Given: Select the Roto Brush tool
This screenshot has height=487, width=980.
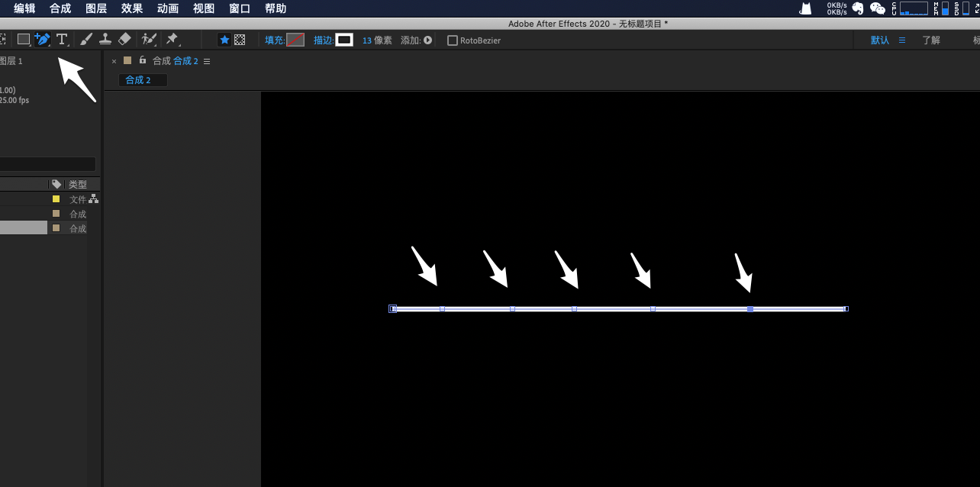Looking at the screenshot, I should coord(150,39).
